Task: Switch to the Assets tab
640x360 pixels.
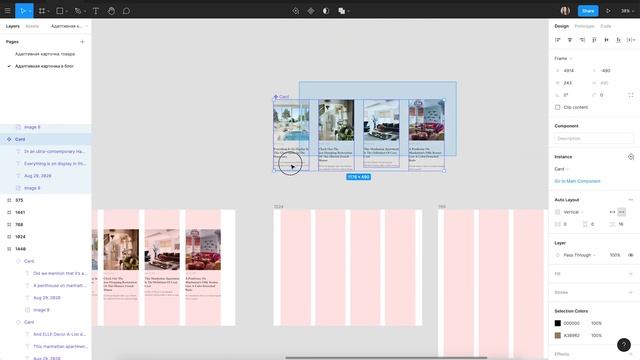Action: click(32, 26)
